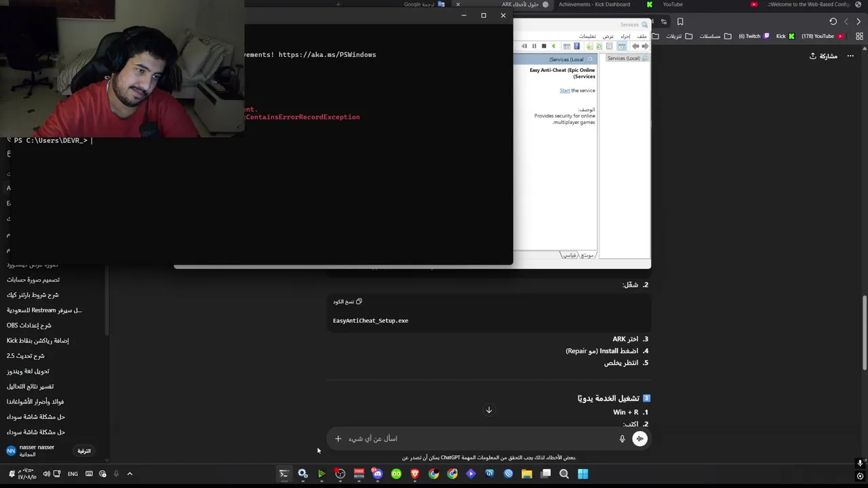
Task: Click the Pause Service toolbar icon
Action: 534,46
